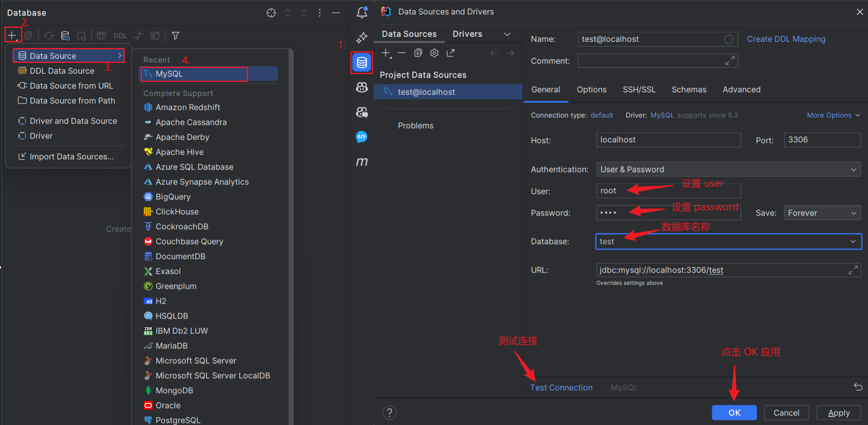868x425 pixels.
Task: Click the Back arrow in dialog toolbar
Action: pos(494,53)
